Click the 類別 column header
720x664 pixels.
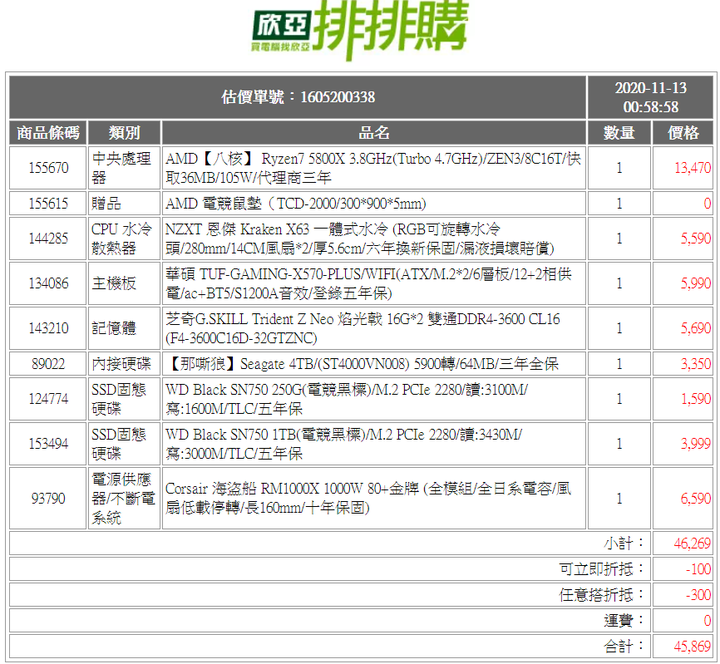(124, 133)
